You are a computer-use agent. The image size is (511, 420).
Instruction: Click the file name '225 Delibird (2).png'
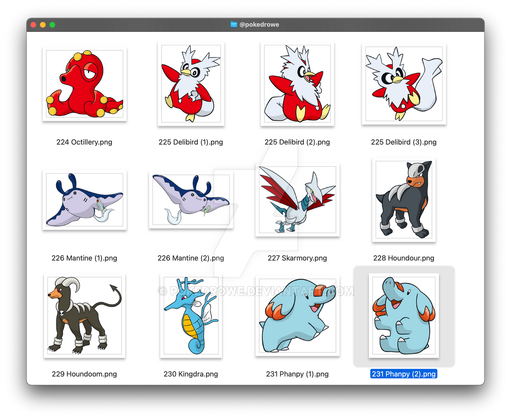[x=297, y=142]
